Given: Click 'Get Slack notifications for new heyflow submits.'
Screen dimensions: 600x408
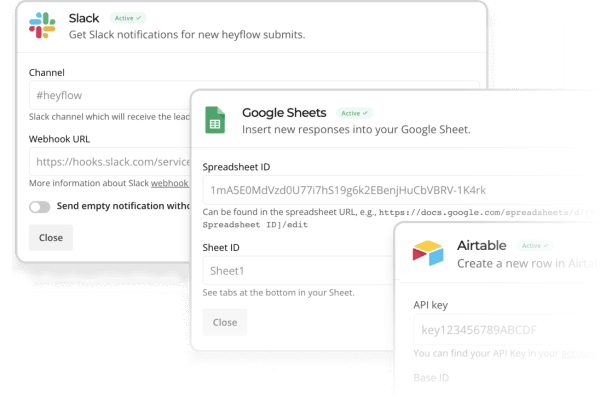Looking at the screenshot, I should click(x=187, y=35).
